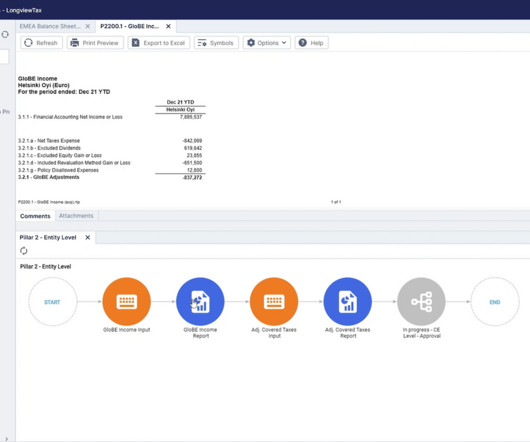Open the GloBE Income Report step
Image resolution: width=530 pixels, height=442 pixels.
tap(200, 302)
